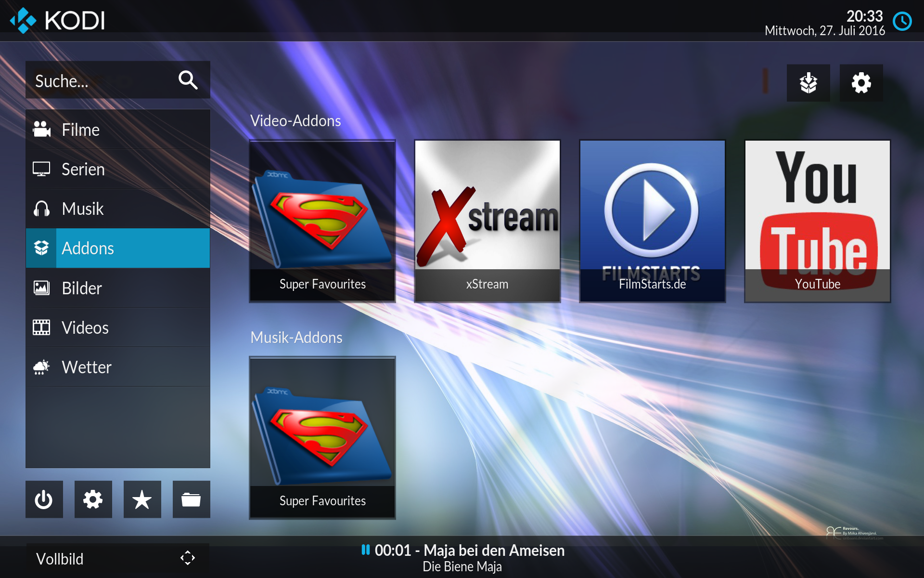Screen dimensions: 924x578
Task: Click the time 20:33
Action: [x=865, y=16]
